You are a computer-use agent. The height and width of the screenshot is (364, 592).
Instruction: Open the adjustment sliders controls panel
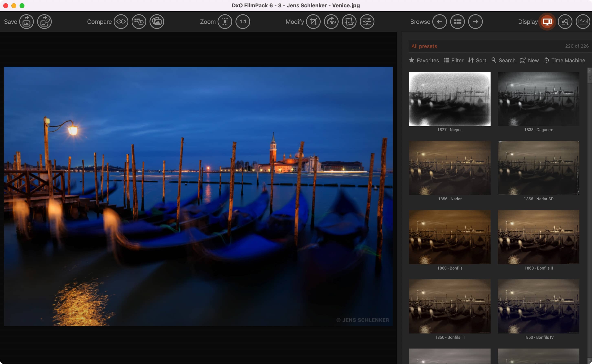coord(367,22)
